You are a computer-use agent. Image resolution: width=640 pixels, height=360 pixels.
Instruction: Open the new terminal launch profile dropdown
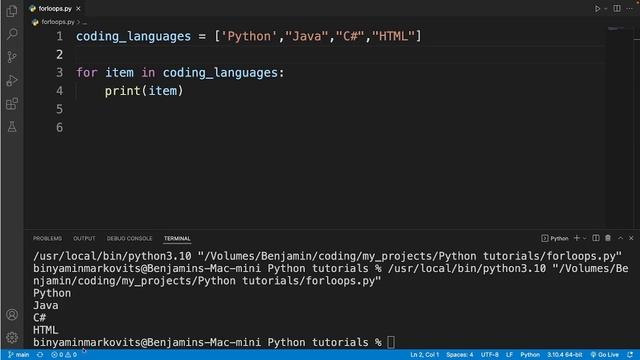(585, 238)
